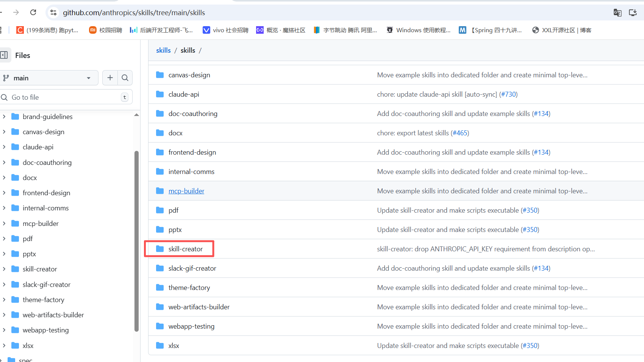Open claude-api folder icon in main list
This screenshot has width=644, height=362.
pyautogui.click(x=160, y=94)
